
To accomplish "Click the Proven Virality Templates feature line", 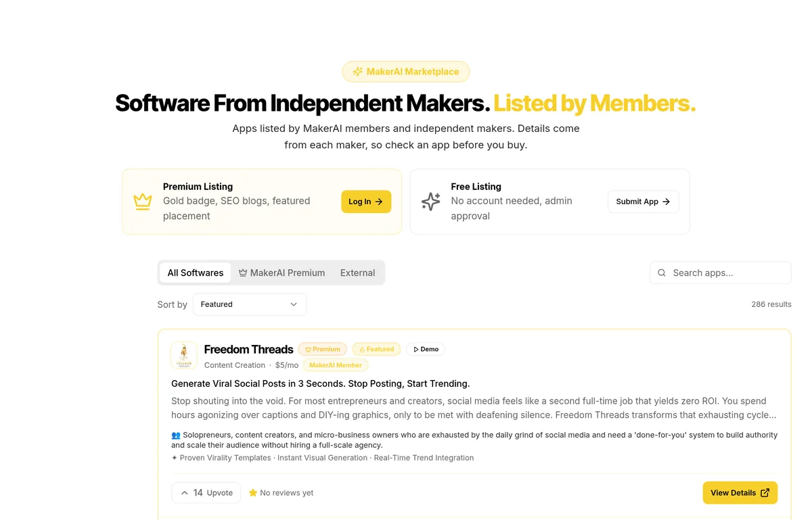I will click(323, 458).
